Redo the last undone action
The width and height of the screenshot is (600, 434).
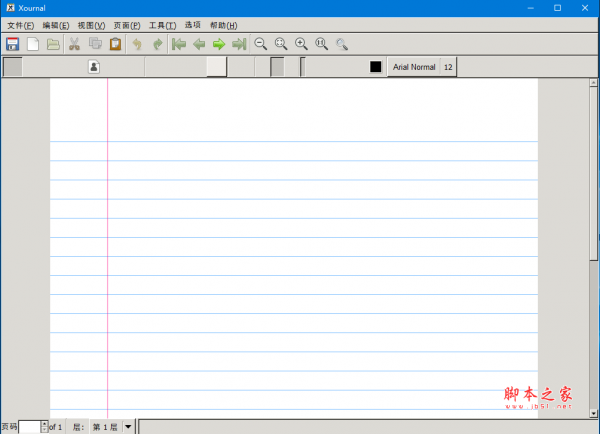157,44
